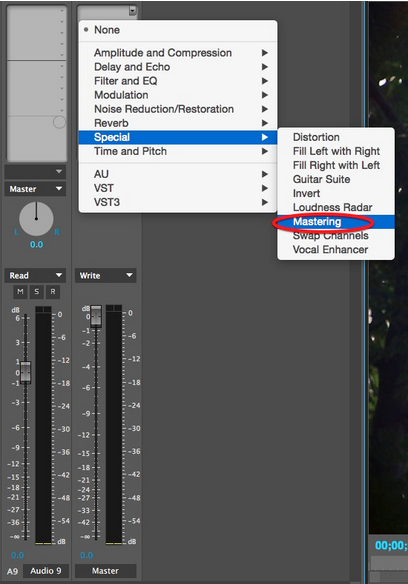Expand the Reverb submenu arrow

click(265, 123)
